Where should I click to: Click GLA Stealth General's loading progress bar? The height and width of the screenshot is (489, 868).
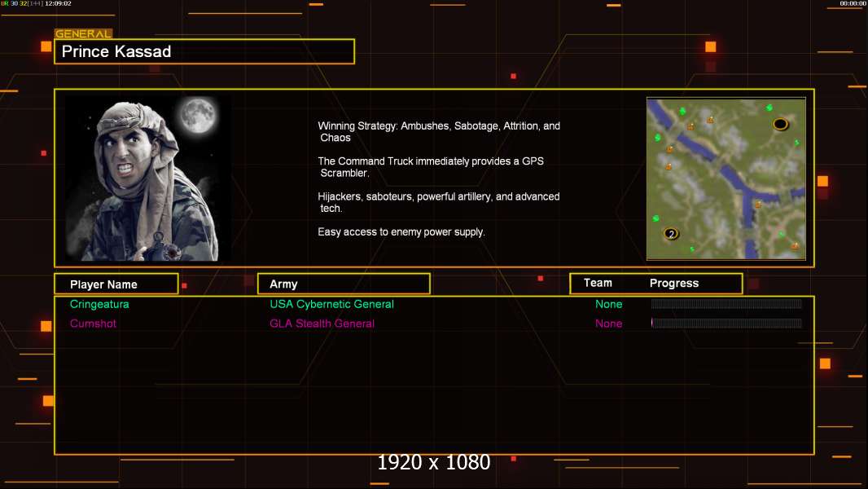pyautogui.click(x=726, y=323)
